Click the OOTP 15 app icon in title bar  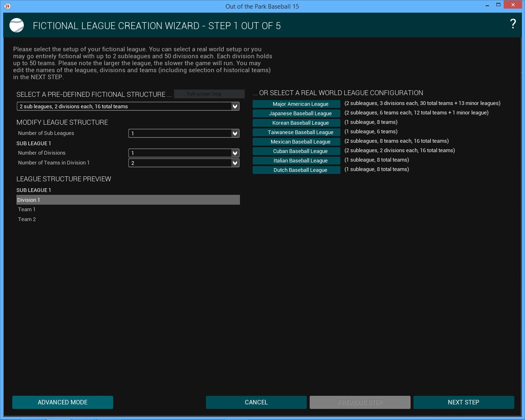tap(7, 6)
